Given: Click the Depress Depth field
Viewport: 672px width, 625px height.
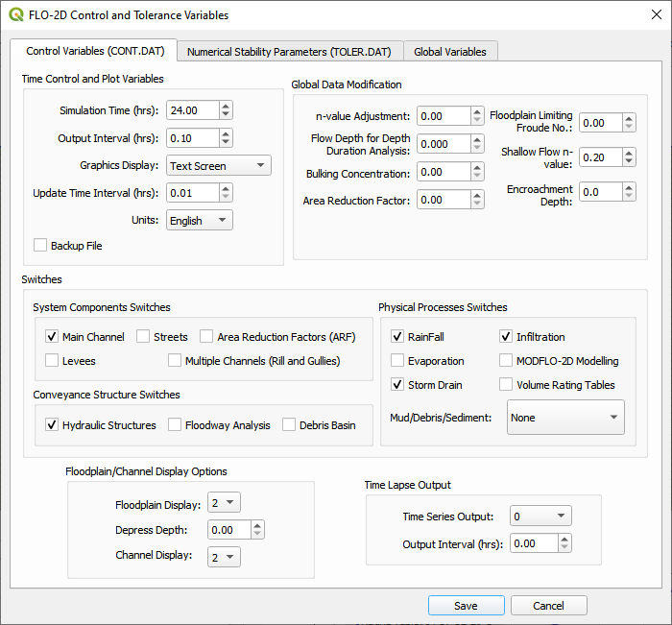Looking at the screenshot, I should (x=229, y=530).
